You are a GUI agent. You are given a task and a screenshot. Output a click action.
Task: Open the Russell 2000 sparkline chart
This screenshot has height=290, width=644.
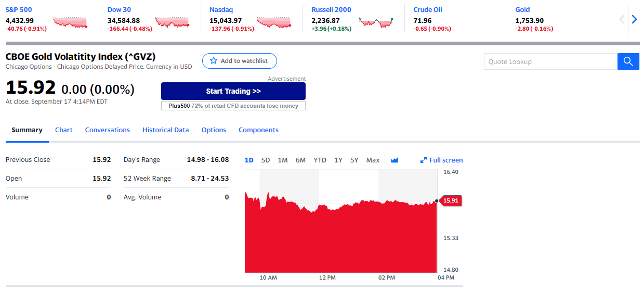[x=376, y=22]
